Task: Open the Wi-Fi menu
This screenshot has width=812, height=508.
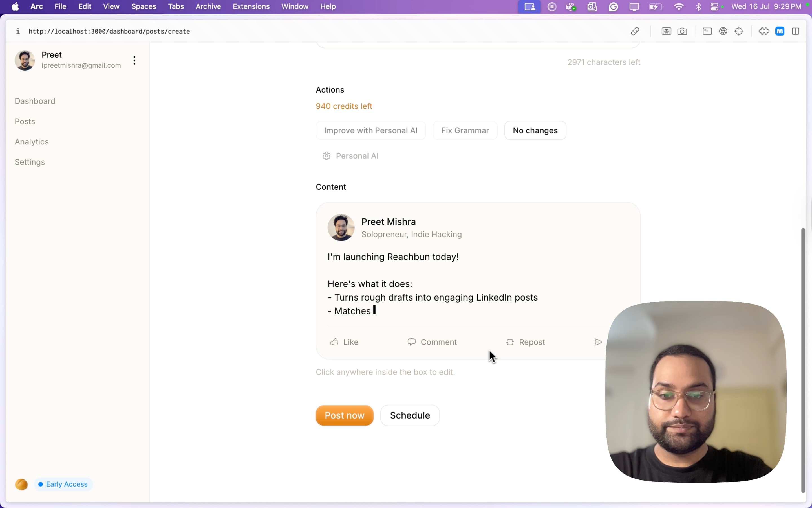Action: pos(679,7)
